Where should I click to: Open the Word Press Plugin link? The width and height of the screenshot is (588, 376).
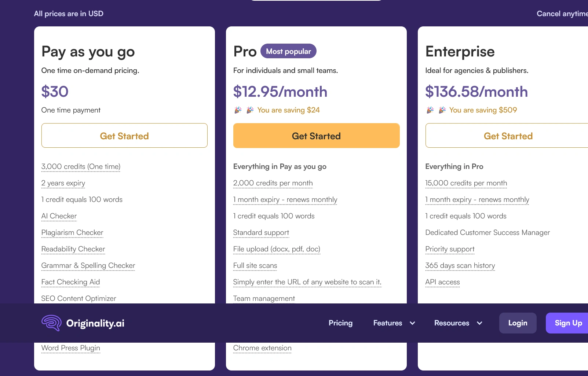point(70,348)
